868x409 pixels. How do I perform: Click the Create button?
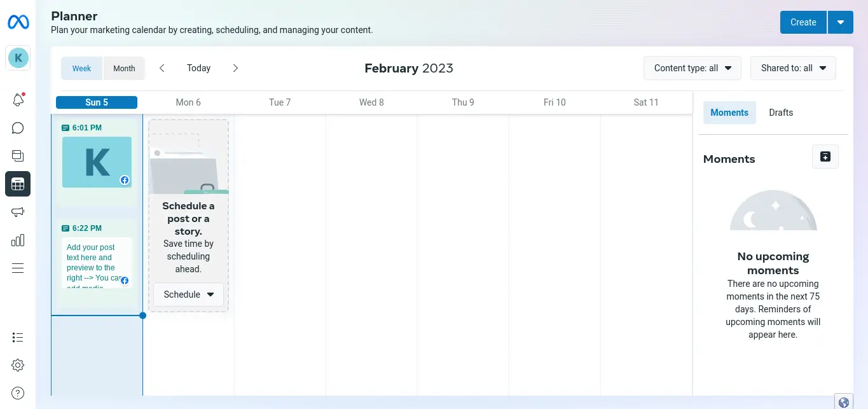(x=803, y=22)
